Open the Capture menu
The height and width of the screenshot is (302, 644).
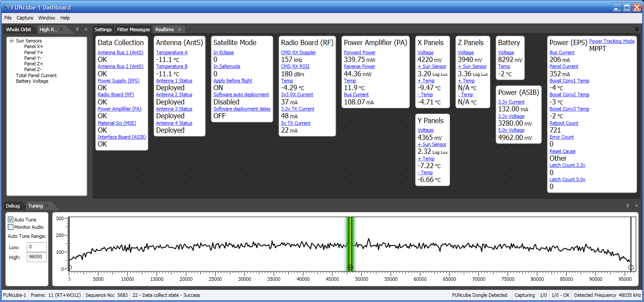(25, 18)
